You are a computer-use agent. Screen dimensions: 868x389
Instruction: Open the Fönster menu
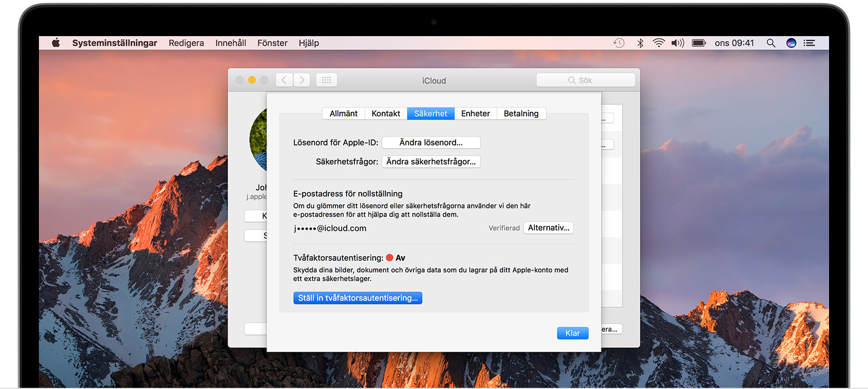272,43
